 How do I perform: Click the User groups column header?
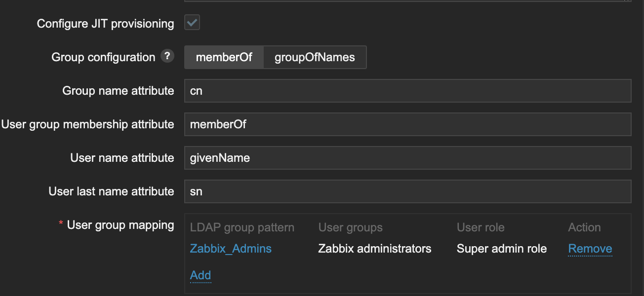tap(350, 227)
